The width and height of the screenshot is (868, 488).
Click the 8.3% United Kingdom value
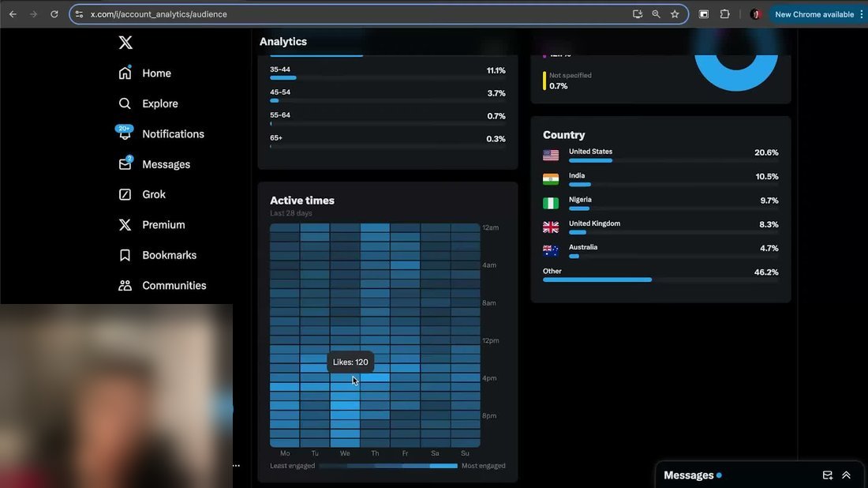pyautogui.click(x=769, y=224)
